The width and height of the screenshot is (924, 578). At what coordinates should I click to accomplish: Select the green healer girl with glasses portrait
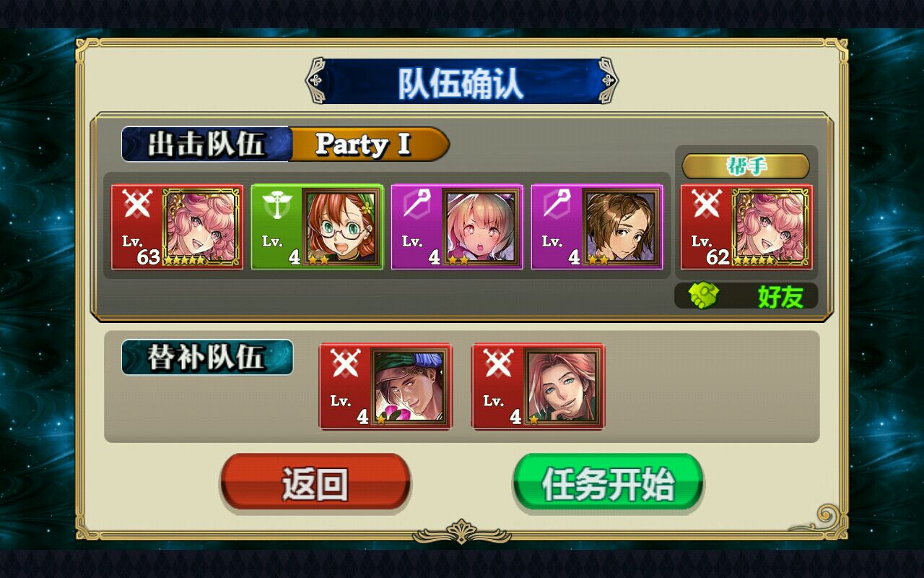[x=342, y=227]
